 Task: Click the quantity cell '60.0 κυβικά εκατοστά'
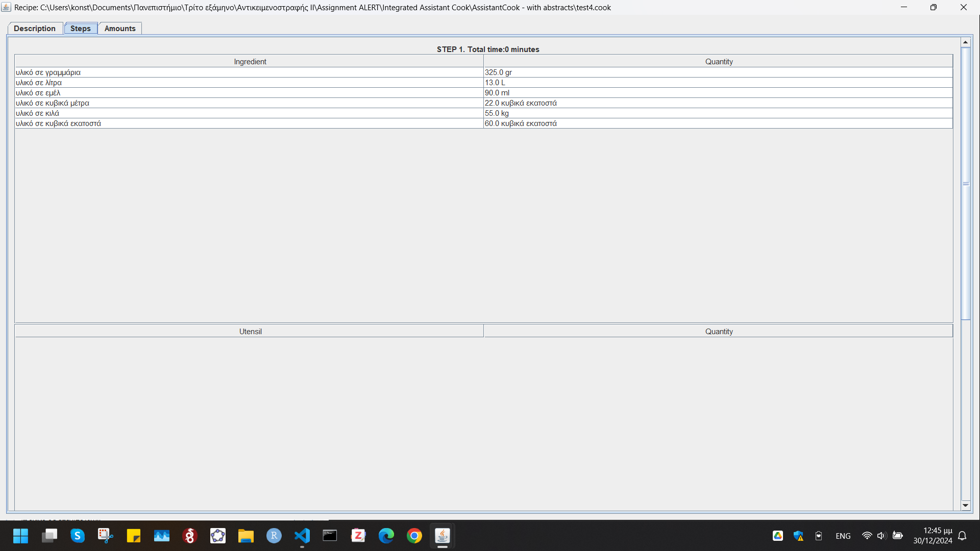(718, 123)
